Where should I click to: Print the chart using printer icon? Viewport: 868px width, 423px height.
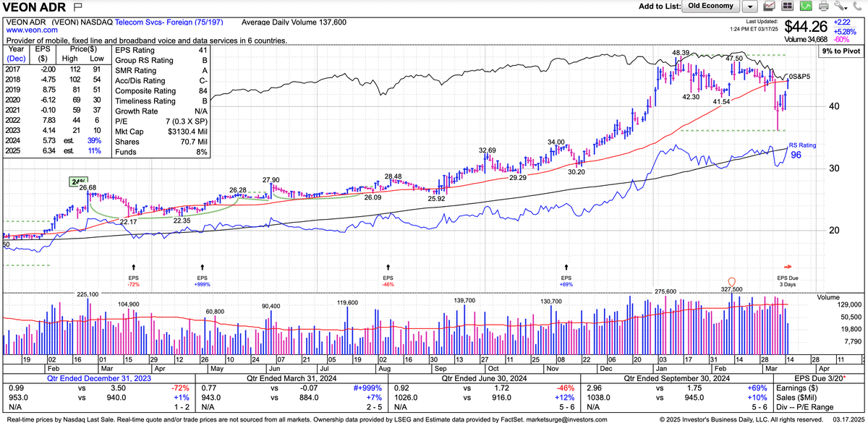click(823, 7)
